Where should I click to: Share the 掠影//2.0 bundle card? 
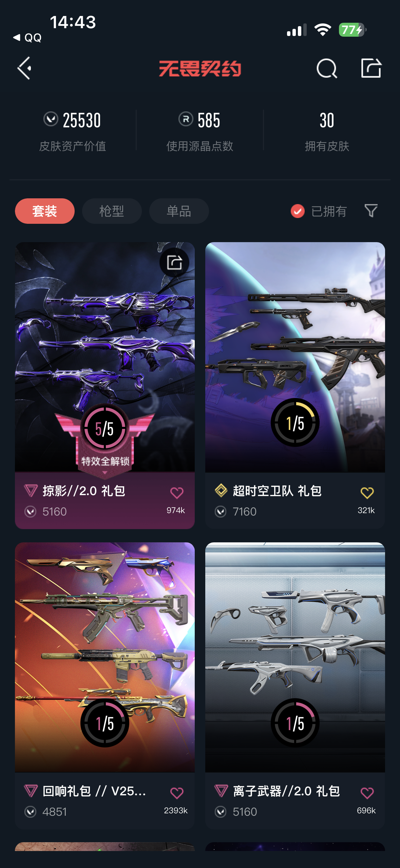point(174,263)
